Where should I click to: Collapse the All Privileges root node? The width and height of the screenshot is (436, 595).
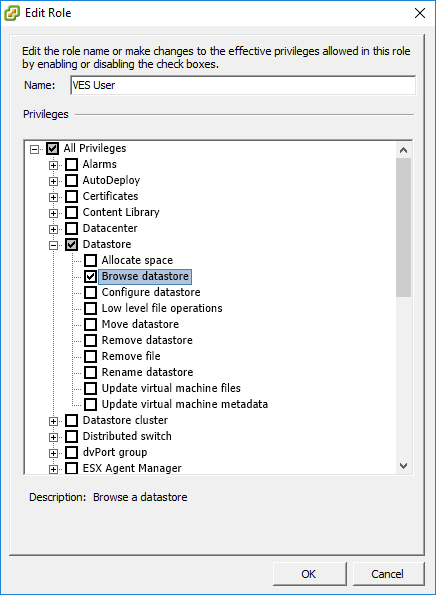[x=35, y=149]
